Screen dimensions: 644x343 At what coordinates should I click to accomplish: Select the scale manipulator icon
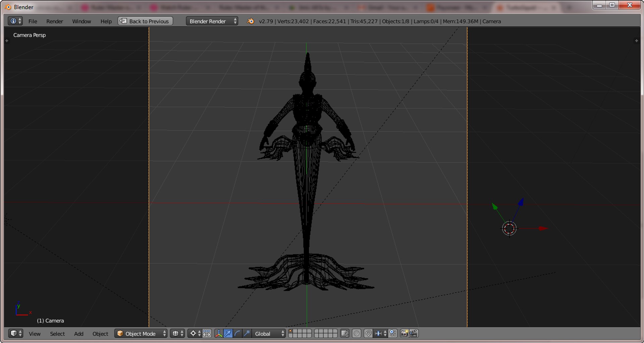247,333
